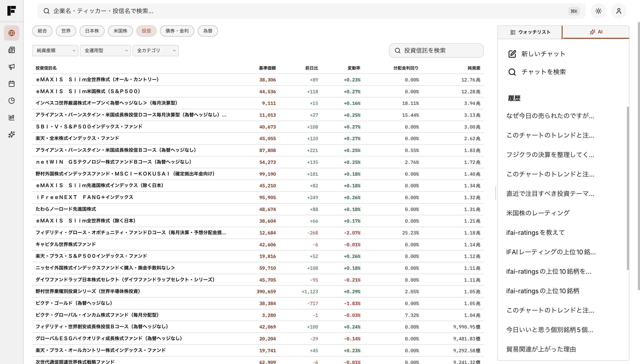Select the 日本株 tab
The height and width of the screenshot is (364, 640).
tap(92, 31)
